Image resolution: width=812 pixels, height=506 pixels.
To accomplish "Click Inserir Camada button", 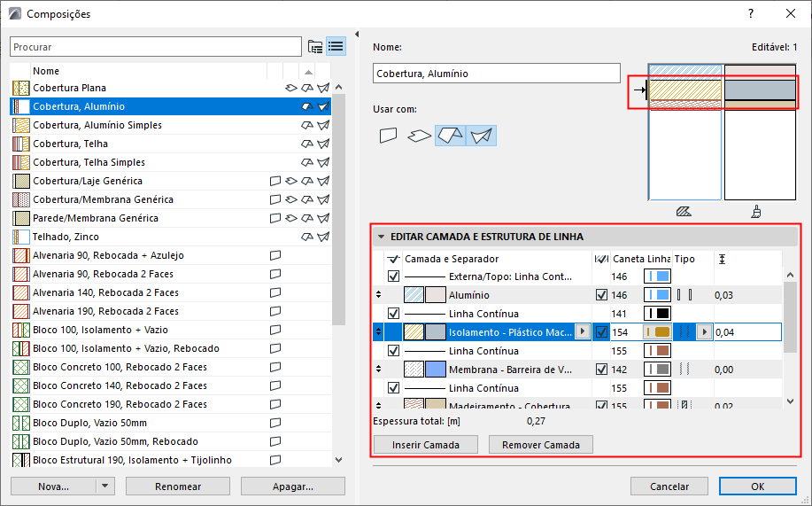I will pyautogui.click(x=426, y=445).
